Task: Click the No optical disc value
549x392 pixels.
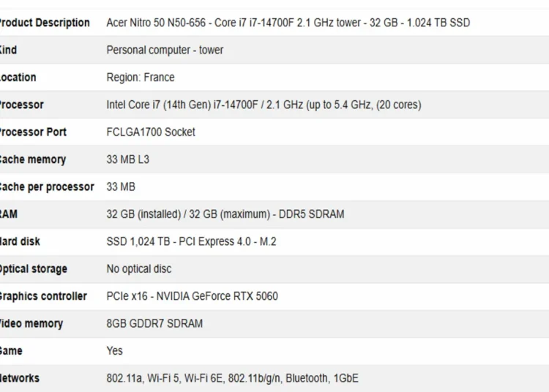Action: [x=138, y=268]
